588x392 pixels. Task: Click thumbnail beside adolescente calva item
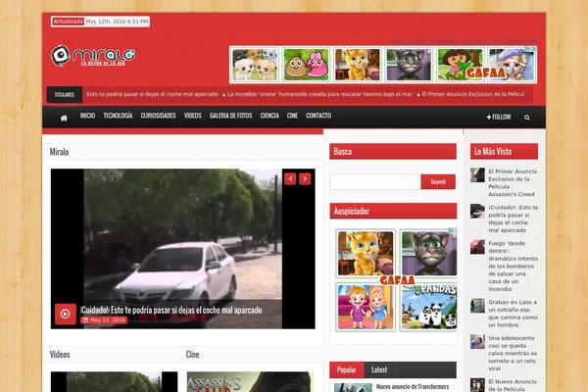point(477,342)
